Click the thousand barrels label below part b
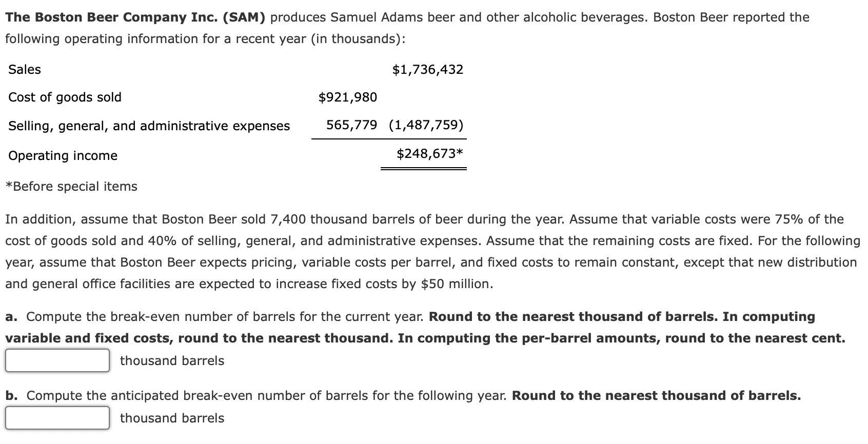Screen dimensions: 868x444 (171, 418)
